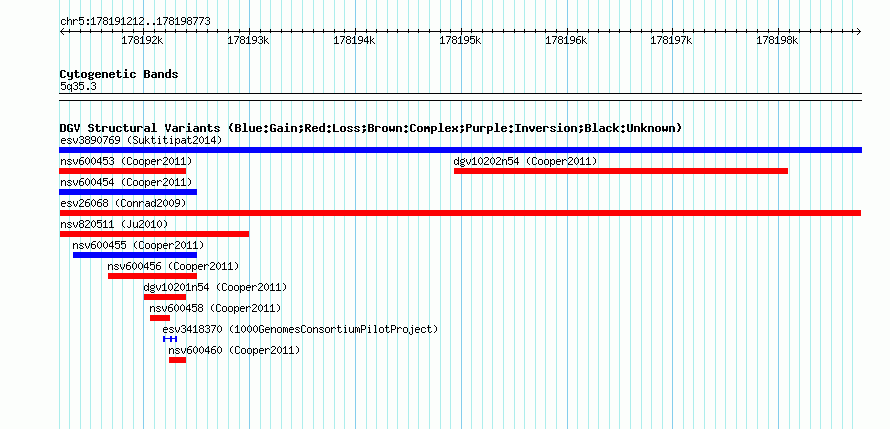Screen dimensions: 890x429
Task: Select the nsv600454 (Cooper2011) label
Action: click(x=126, y=182)
